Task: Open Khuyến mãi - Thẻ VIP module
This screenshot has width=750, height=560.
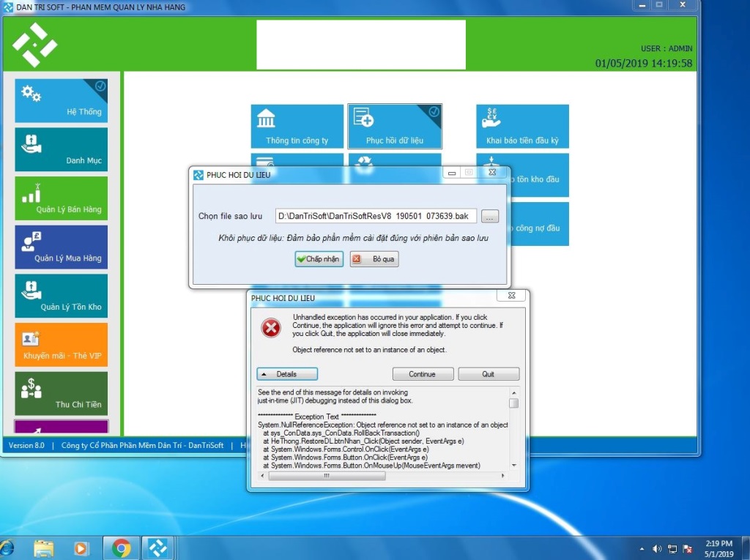Action: [x=62, y=344]
